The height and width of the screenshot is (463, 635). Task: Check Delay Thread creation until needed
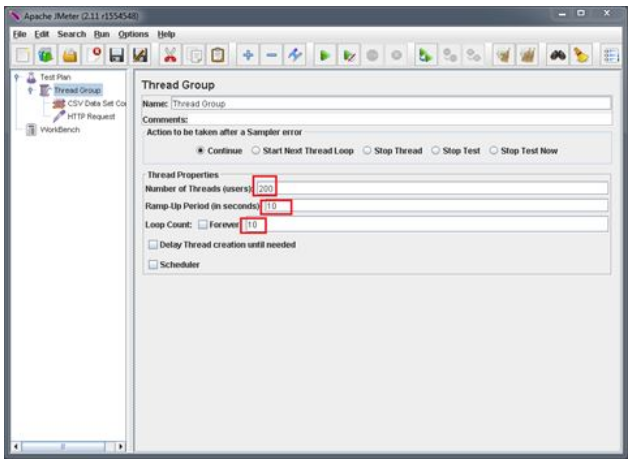153,245
